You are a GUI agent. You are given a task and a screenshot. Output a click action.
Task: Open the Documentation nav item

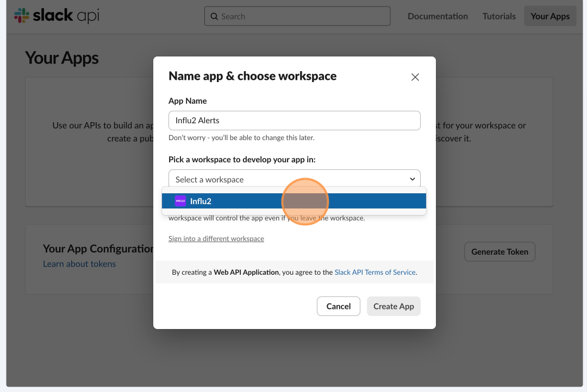[x=438, y=16]
